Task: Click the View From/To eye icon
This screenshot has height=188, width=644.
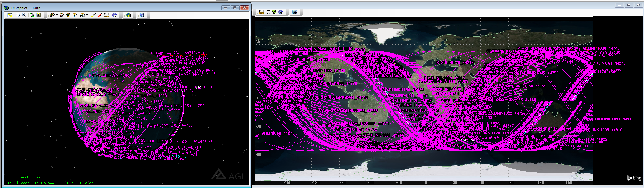Action: (52, 15)
